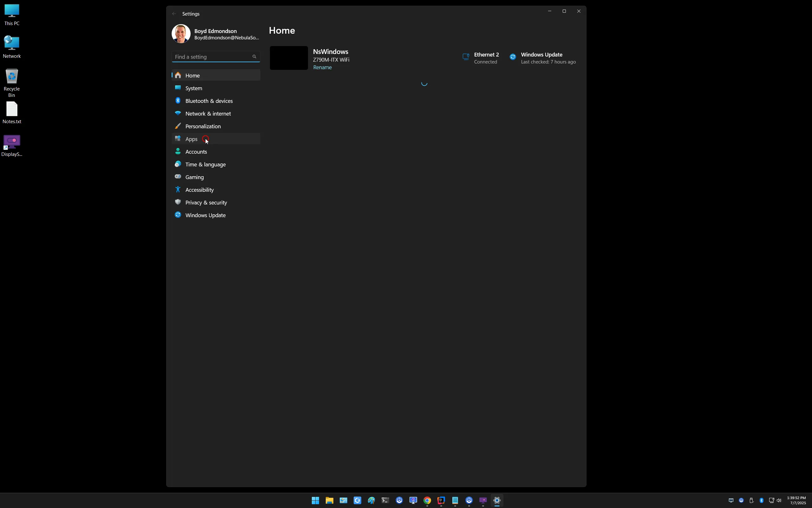Open Ethernet 2 connection status
Viewport: 812px width, 508px height.
coord(481,58)
